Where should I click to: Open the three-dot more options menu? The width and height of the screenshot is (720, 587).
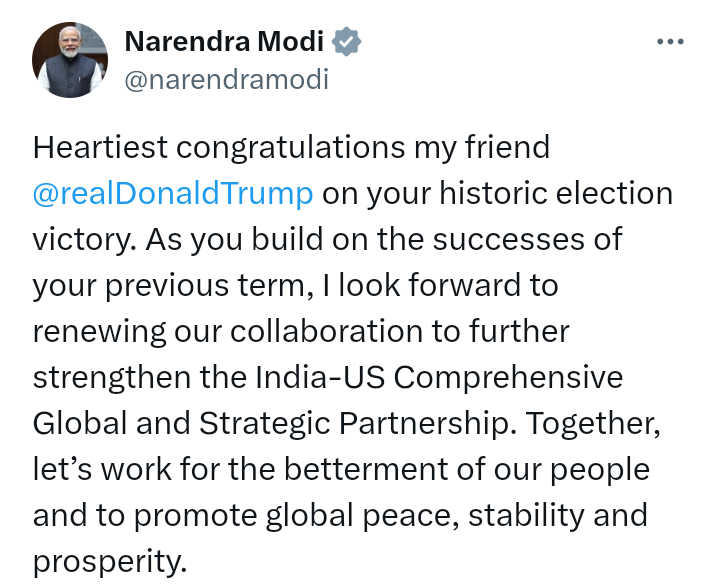coord(670,42)
